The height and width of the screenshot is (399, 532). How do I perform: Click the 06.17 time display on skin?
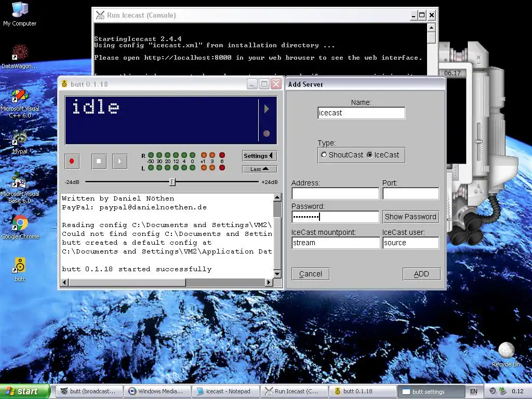click(453, 73)
